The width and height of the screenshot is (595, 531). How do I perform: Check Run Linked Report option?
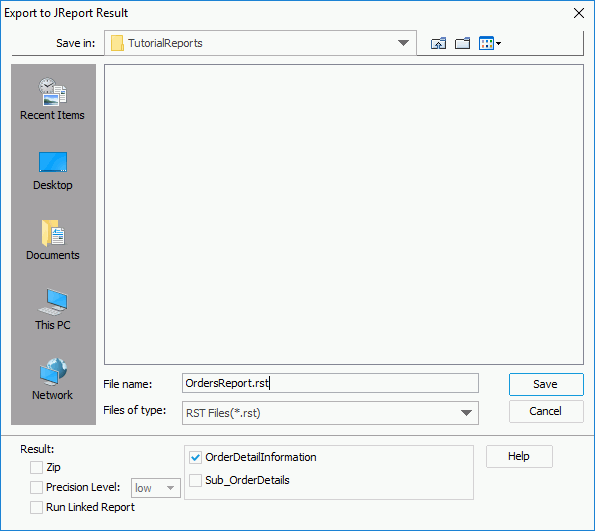(x=36, y=507)
